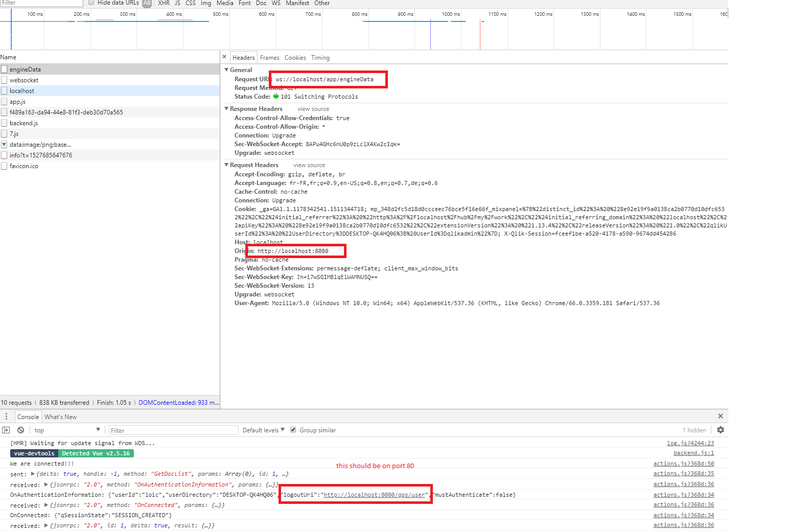Open view source for Response Headers
The image size is (785, 532).
313,108
